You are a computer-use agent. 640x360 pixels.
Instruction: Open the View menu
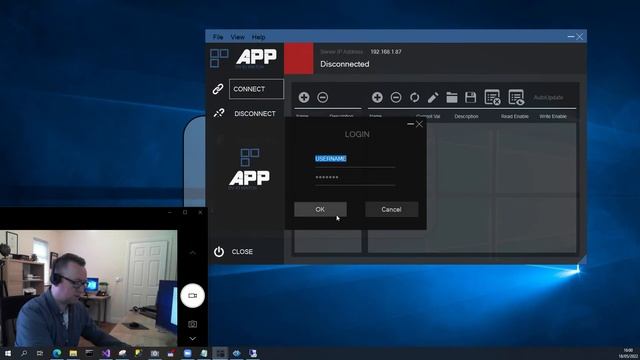click(238, 37)
